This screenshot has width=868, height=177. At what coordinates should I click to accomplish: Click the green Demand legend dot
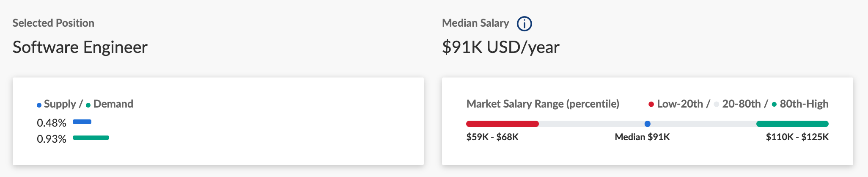coord(88,105)
